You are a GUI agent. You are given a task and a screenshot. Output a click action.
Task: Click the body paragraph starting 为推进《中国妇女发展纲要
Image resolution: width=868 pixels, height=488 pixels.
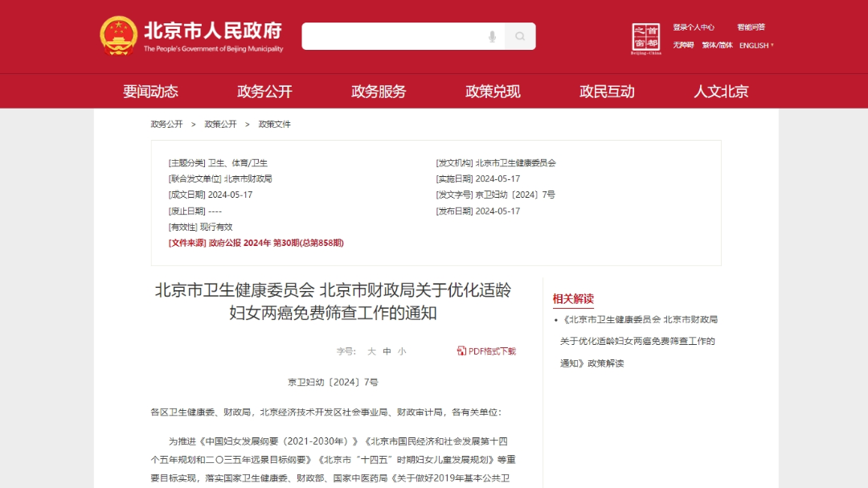pos(334,460)
